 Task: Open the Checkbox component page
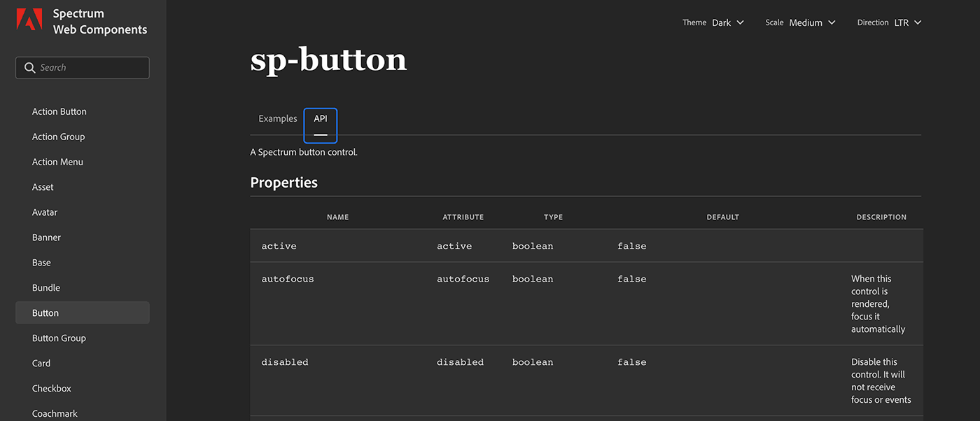[x=52, y=389]
